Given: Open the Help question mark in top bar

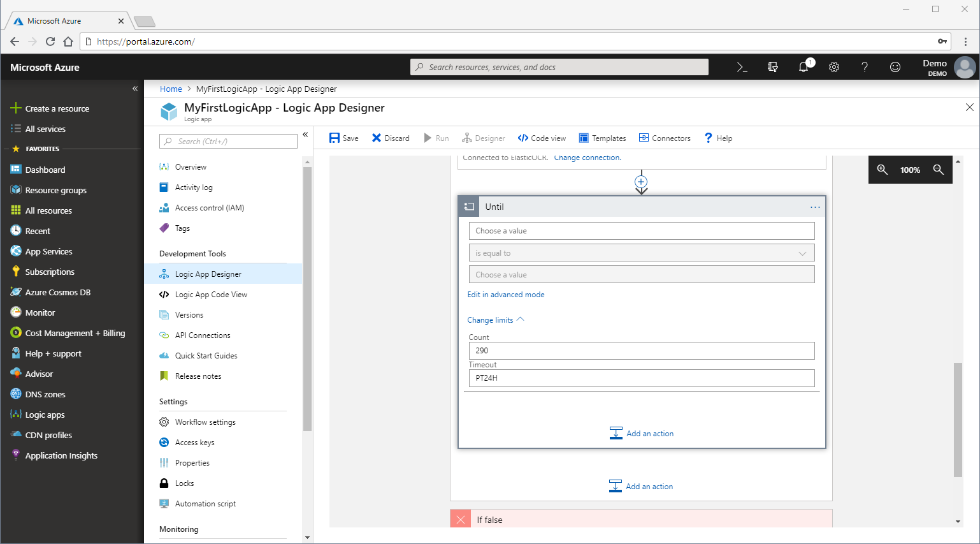Looking at the screenshot, I should click(x=865, y=67).
